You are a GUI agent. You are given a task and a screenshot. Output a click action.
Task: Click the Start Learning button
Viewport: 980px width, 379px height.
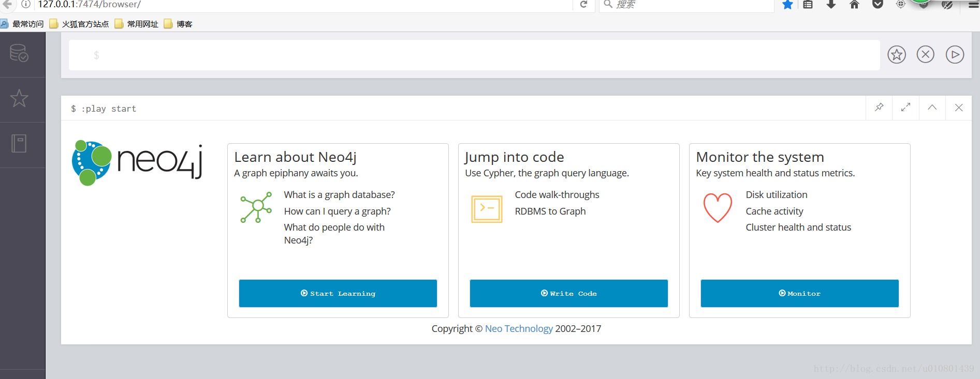tap(338, 293)
